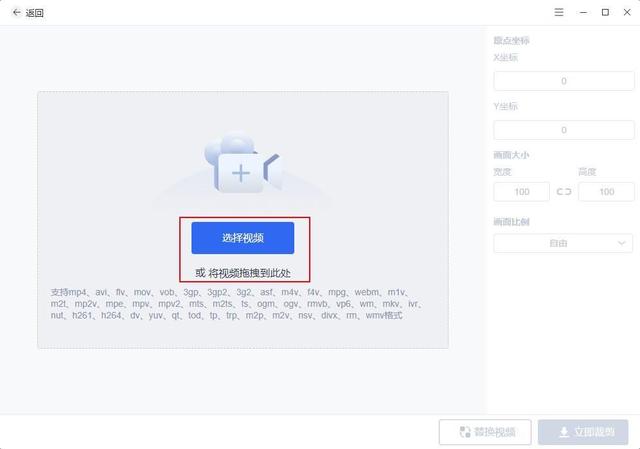Click the swap icon on 替换视频

pos(465,432)
